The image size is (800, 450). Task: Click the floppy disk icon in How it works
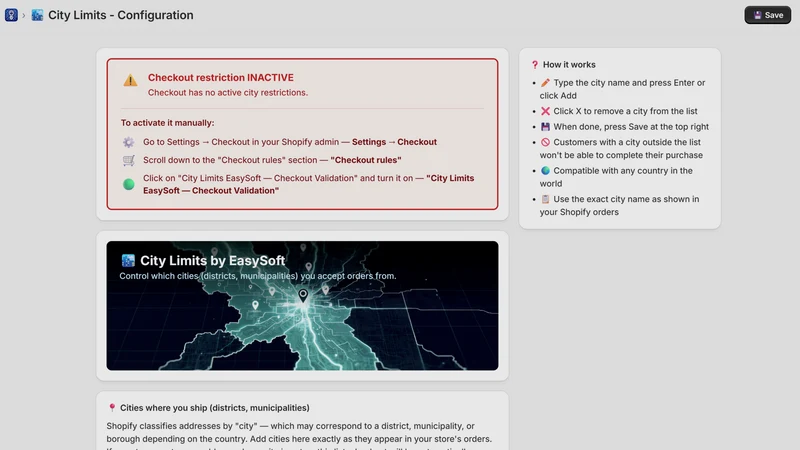pyautogui.click(x=545, y=127)
